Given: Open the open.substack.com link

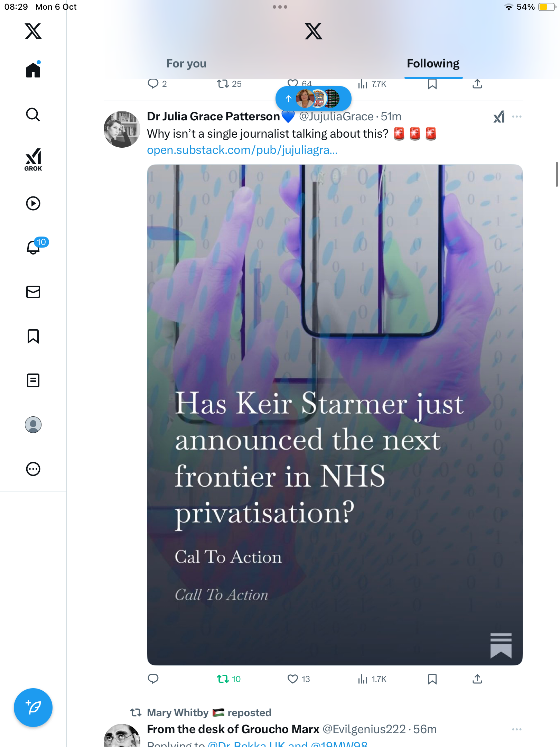Looking at the screenshot, I should pyautogui.click(x=242, y=150).
